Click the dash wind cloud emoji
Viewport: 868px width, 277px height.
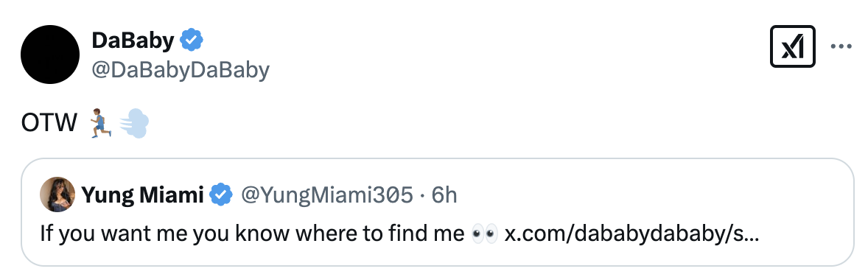point(134,123)
